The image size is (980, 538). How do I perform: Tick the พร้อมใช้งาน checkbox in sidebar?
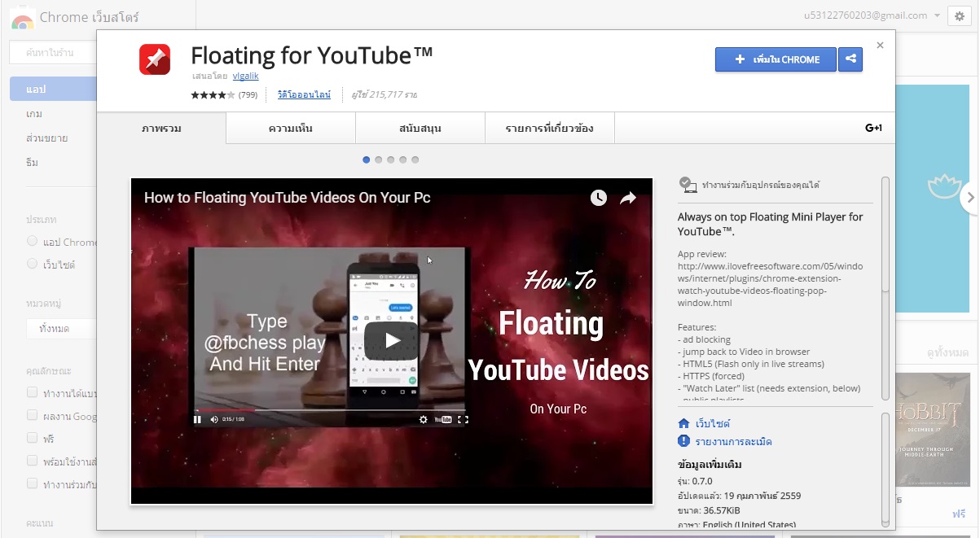tap(32, 461)
